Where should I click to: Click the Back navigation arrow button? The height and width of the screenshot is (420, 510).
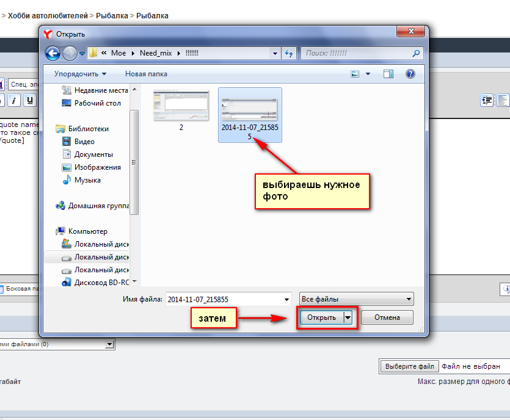point(53,53)
